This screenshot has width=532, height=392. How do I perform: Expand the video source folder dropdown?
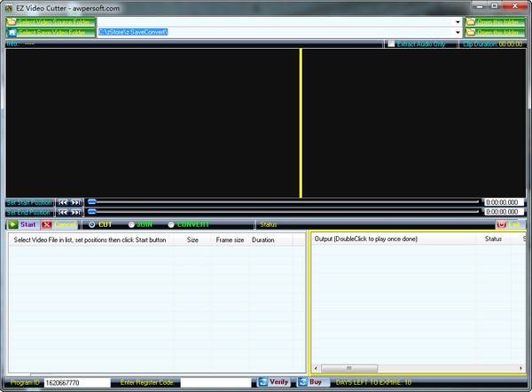point(458,22)
